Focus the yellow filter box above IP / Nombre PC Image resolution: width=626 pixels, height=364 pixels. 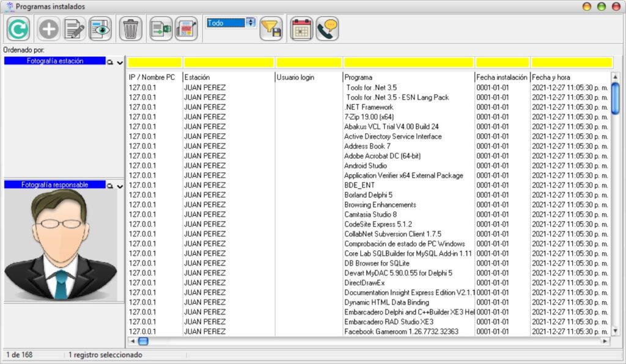155,62
